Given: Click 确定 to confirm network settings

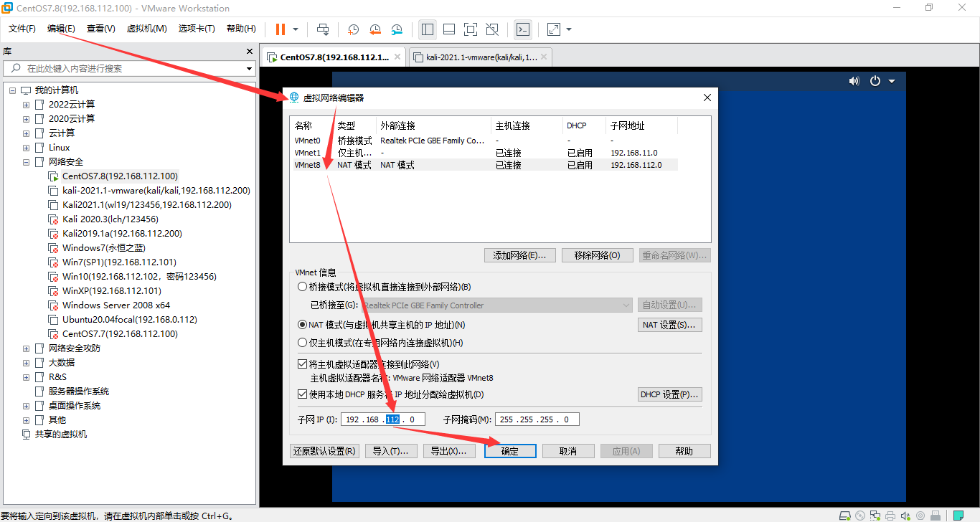Looking at the screenshot, I should point(509,451).
